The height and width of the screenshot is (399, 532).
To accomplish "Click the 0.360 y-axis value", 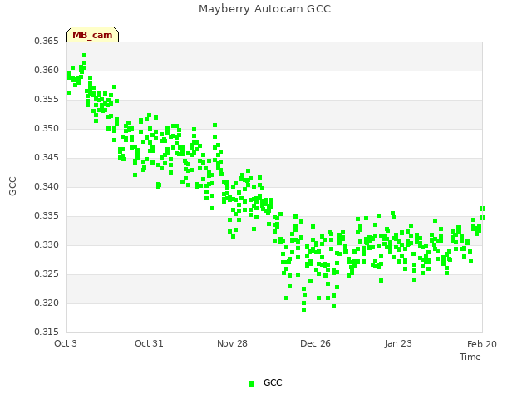I will (47, 70).
